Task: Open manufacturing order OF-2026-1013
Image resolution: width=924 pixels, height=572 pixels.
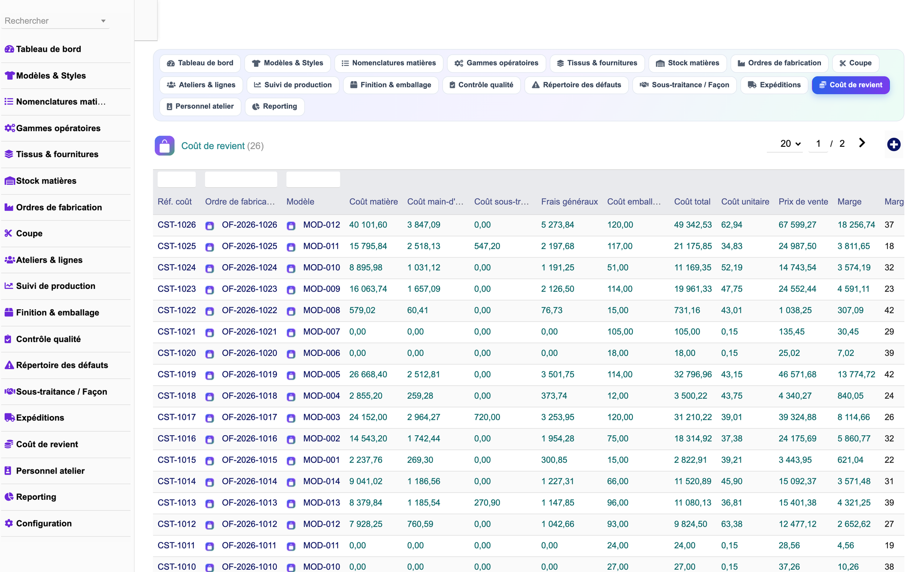Action: [249, 503]
